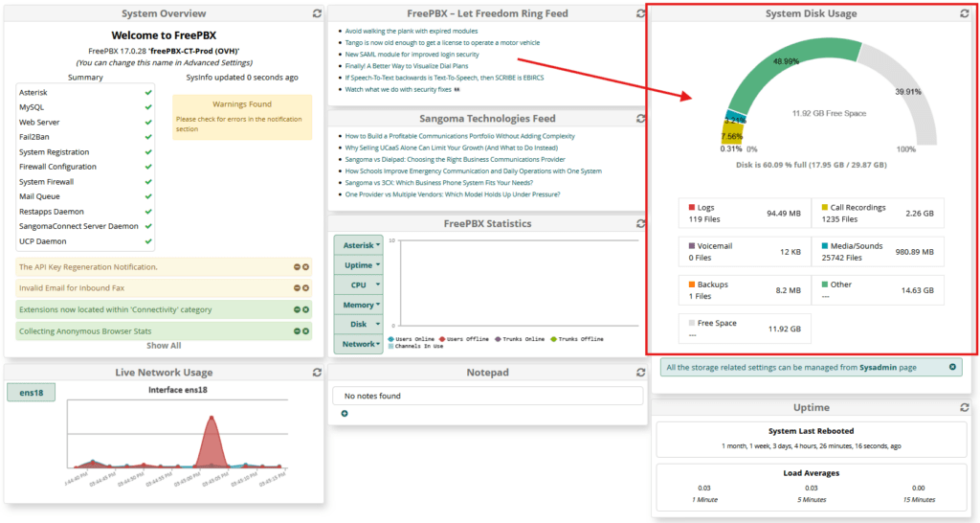The image size is (980, 523).
Task: Open the Uptime statistics dropdown
Action: click(358, 265)
